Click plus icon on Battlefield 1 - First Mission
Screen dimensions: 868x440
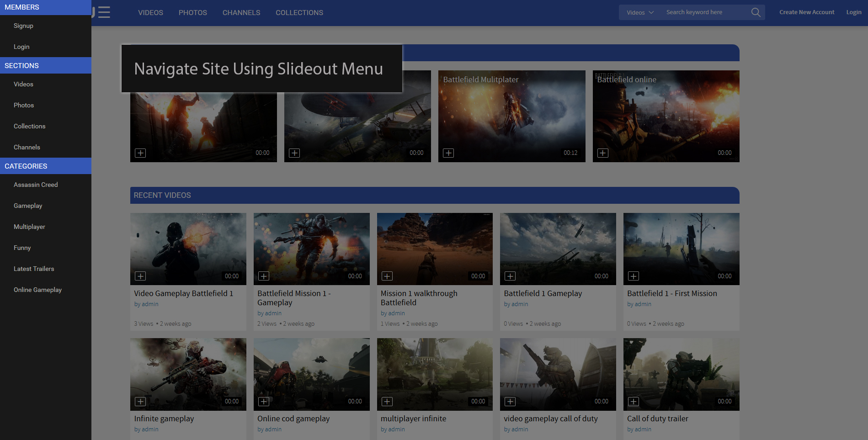(x=634, y=276)
